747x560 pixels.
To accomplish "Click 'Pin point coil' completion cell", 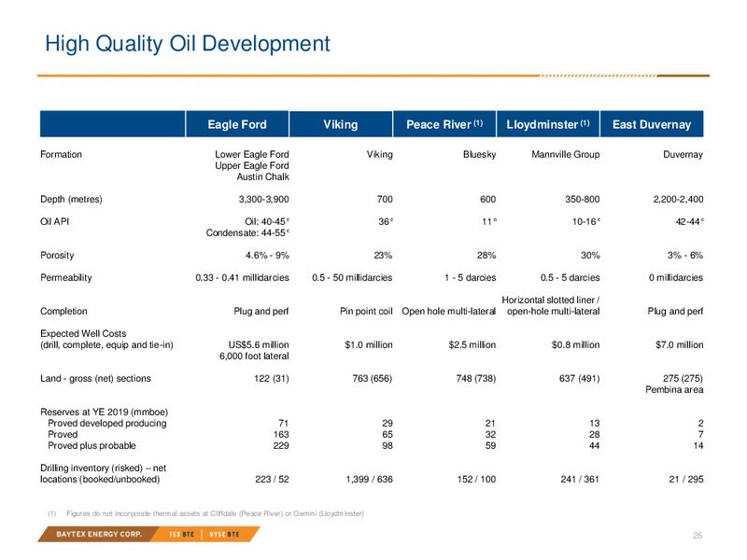I will [366, 311].
